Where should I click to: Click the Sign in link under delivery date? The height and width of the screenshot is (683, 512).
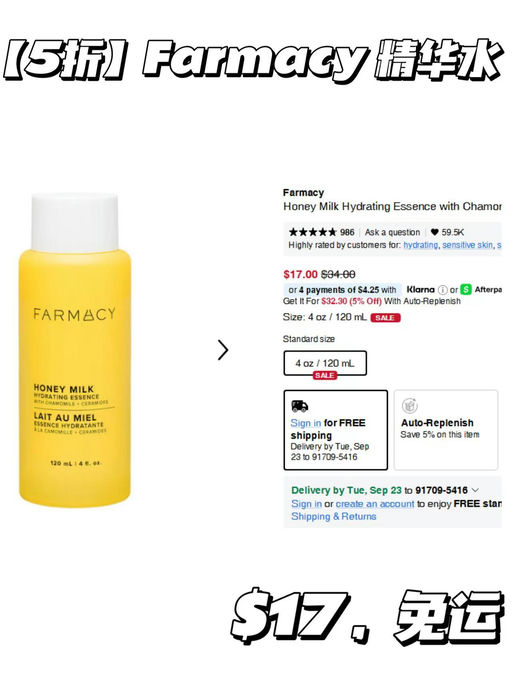point(306,504)
